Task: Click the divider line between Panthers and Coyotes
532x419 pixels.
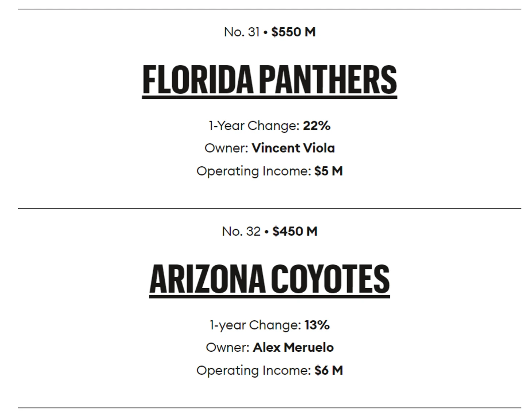Action: coord(269,209)
